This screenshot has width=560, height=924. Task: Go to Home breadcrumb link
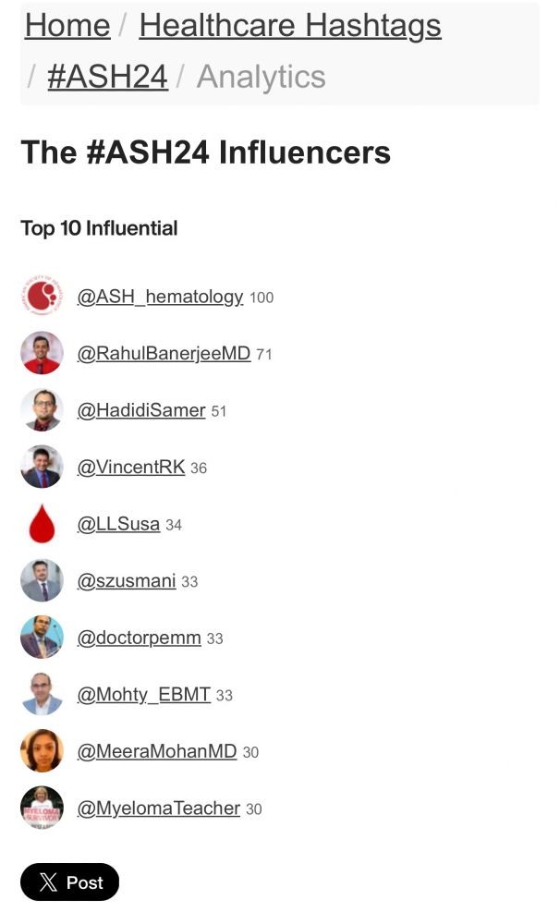coord(67,26)
